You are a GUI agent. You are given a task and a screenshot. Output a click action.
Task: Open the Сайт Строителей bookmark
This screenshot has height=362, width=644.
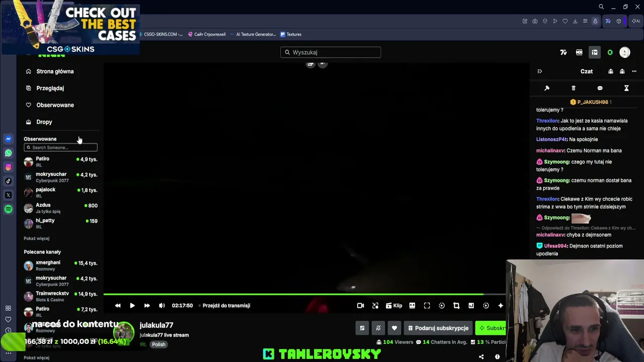pos(207,34)
